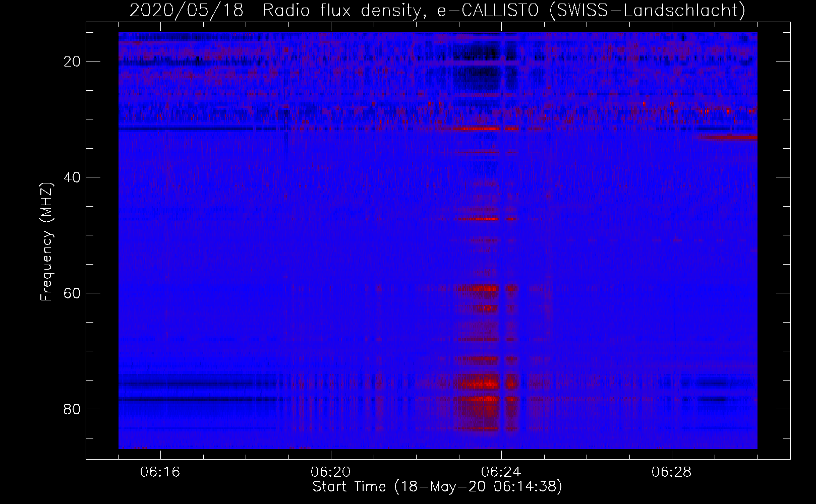The width and height of the screenshot is (816, 504).
Task: Click the "Start Time (18-May-20 06:14:38)" label
Action: coord(437,487)
